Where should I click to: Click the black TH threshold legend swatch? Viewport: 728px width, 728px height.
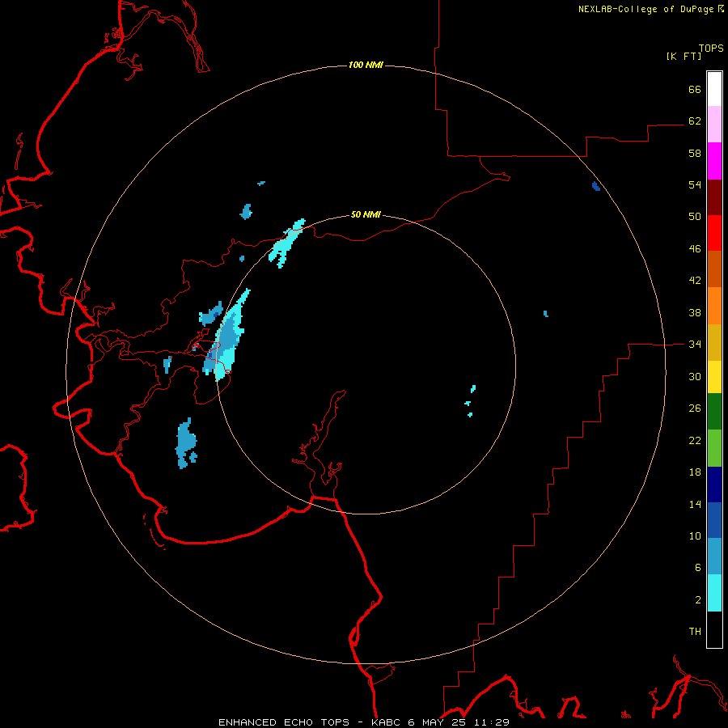pos(714,629)
